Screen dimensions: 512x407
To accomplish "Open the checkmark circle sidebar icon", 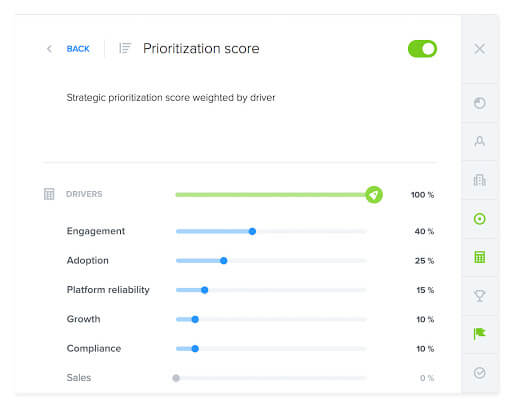I will pos(480,373).
